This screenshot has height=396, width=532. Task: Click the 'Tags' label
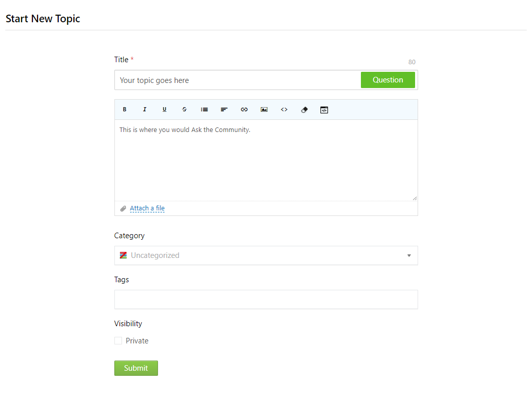pos(121,280)
